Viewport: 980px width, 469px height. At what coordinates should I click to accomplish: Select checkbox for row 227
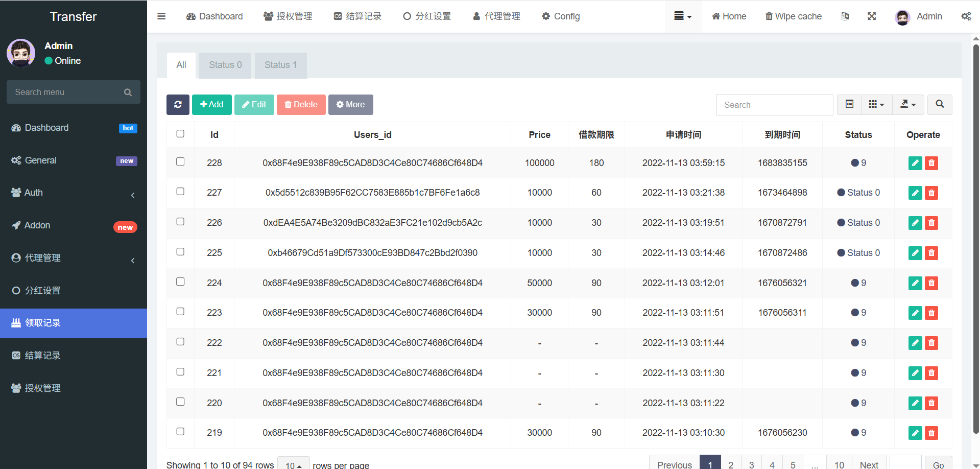[180, 192]
